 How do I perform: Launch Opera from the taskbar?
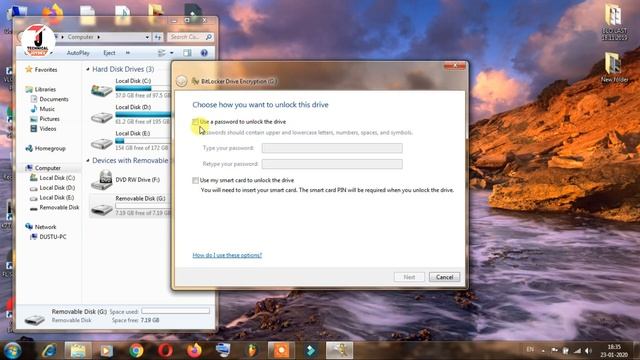[165, 350]
